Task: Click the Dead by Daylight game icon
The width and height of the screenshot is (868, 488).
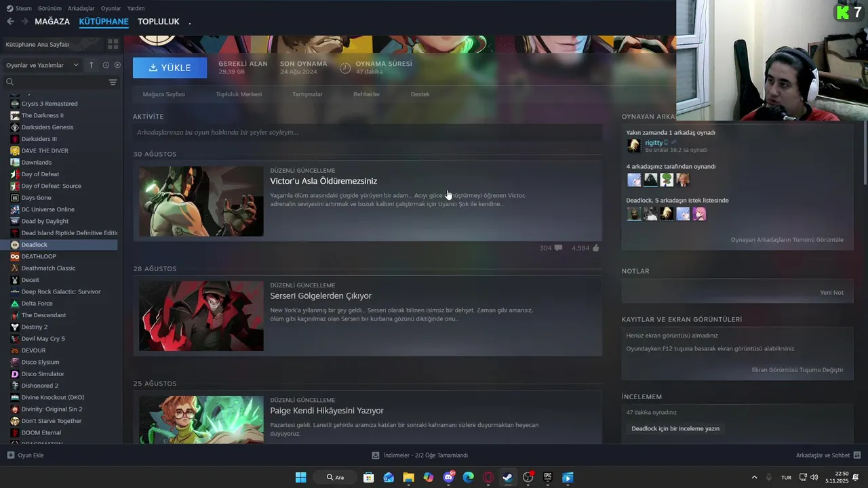Action: (15, 221)
